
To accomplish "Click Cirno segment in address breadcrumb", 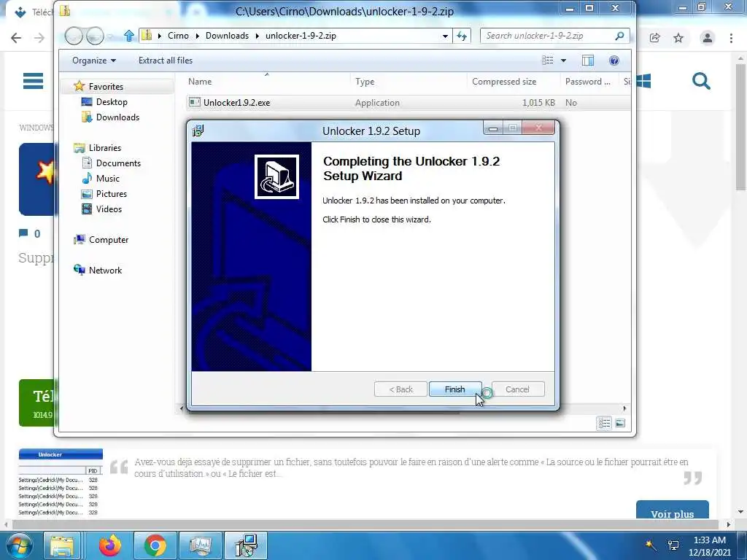I will click(x=178, y=36).
